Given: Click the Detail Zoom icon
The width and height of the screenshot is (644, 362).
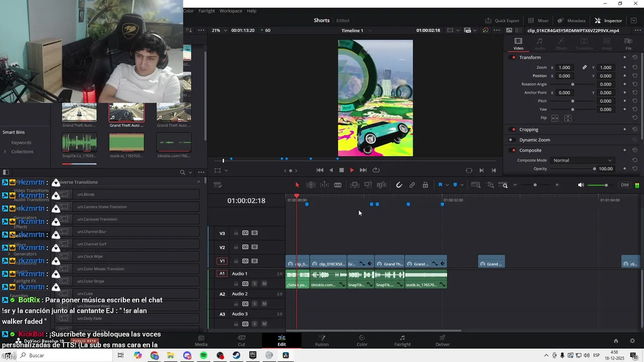Looking at the screenshot, I should pos(490,185).
